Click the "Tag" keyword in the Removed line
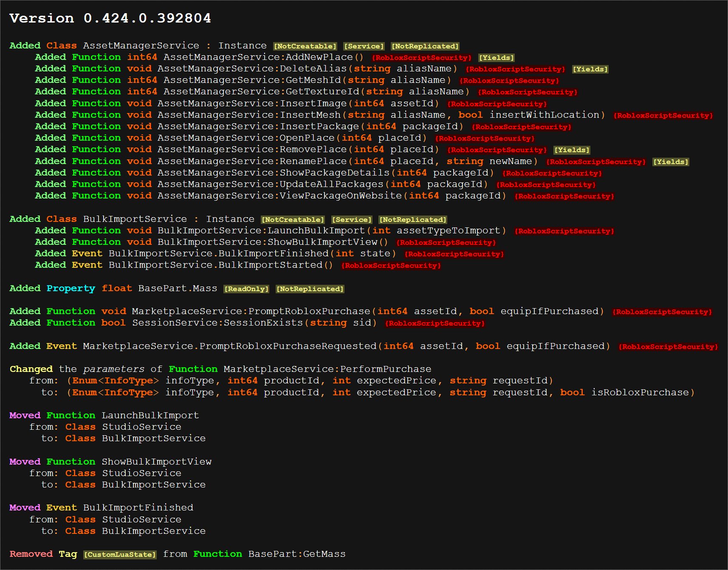 [68, 554]
